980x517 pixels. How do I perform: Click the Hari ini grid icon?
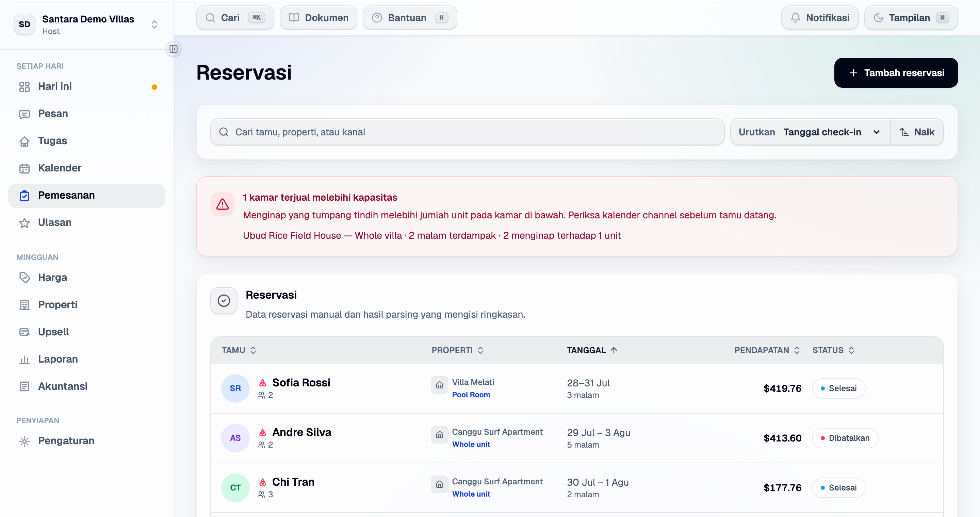[x=24, y=87]
